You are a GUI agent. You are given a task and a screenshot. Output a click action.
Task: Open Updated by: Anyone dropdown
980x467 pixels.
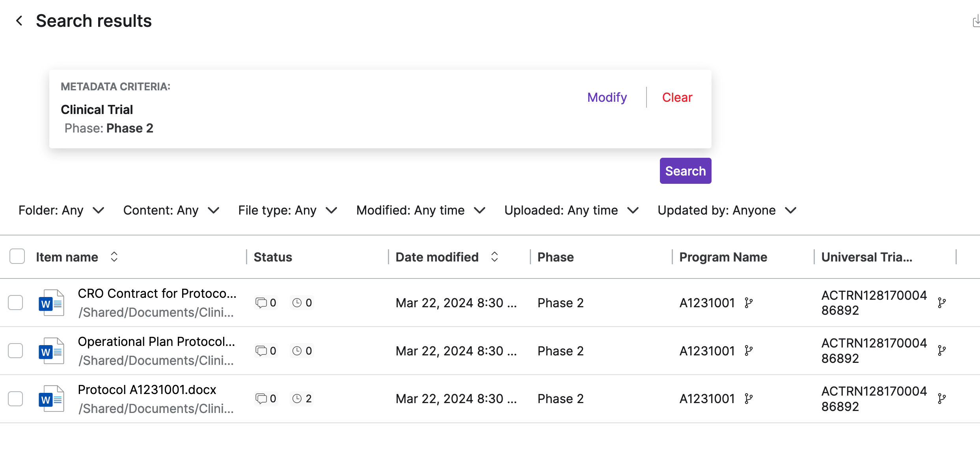727,210
